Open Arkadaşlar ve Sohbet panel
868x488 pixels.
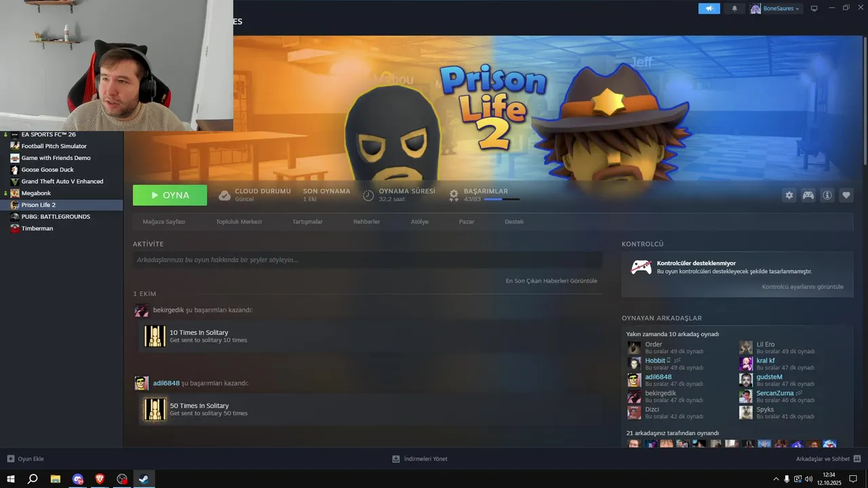[829, 459]
